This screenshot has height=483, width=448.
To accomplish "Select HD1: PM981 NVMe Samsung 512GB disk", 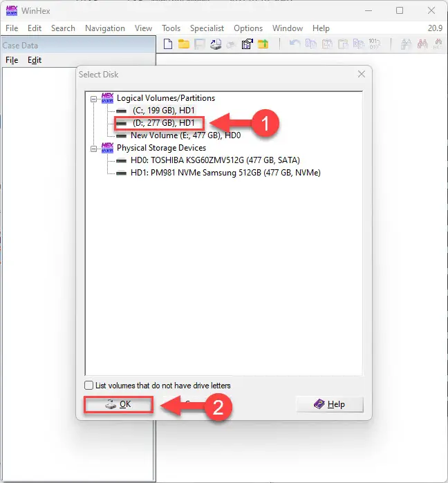I will [226, 173].
